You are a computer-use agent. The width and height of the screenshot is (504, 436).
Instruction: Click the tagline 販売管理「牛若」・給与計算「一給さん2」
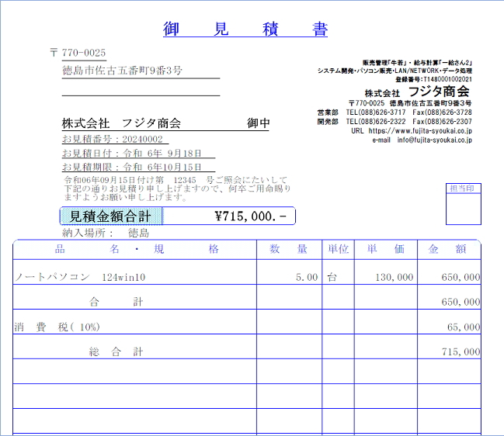tap(417, 63)
